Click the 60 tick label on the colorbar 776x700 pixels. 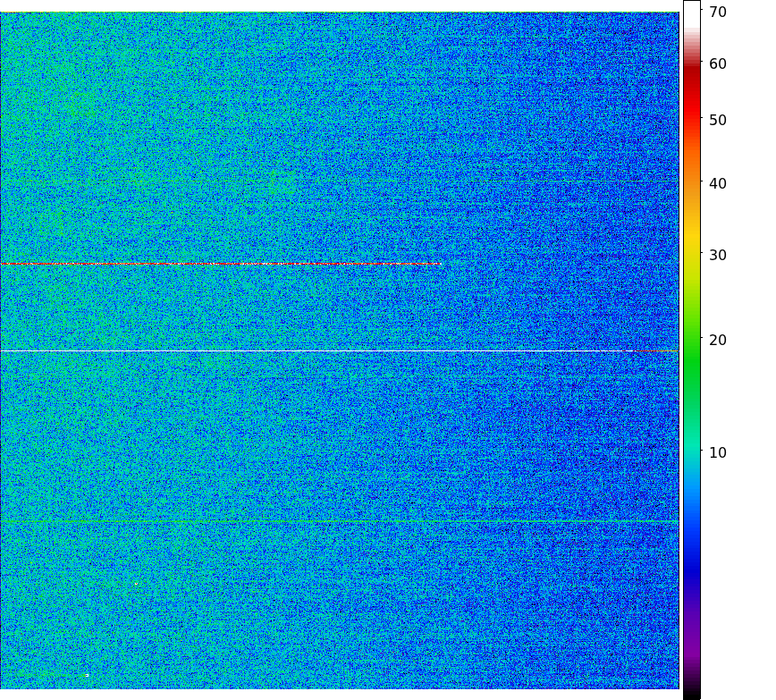717,63
